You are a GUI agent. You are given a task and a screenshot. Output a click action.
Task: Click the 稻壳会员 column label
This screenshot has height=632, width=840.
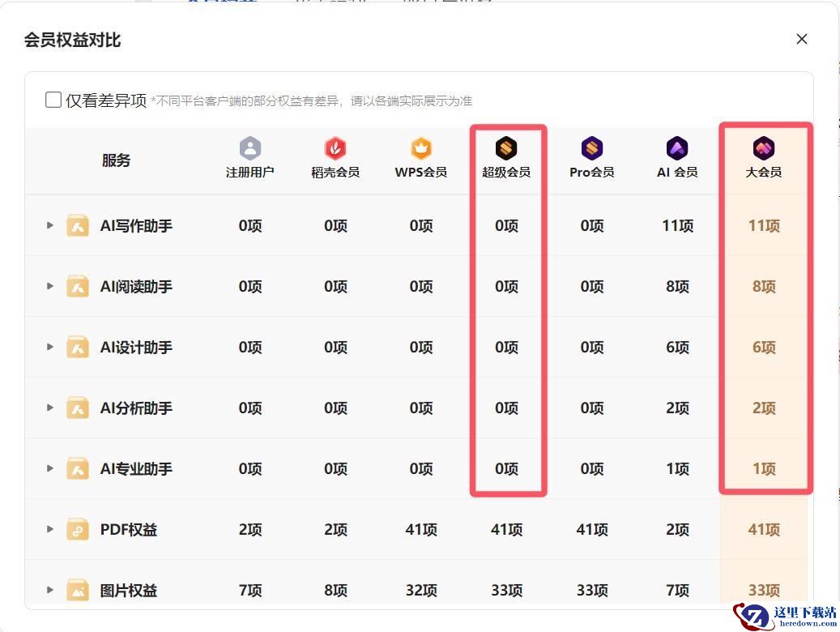pyautogui.click(x=335, y=172)
